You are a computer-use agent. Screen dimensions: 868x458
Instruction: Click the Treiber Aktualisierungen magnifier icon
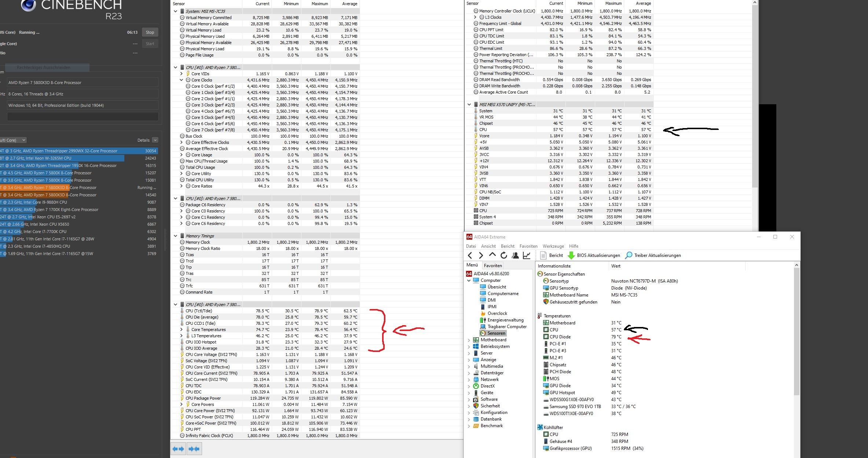(629, 255)
